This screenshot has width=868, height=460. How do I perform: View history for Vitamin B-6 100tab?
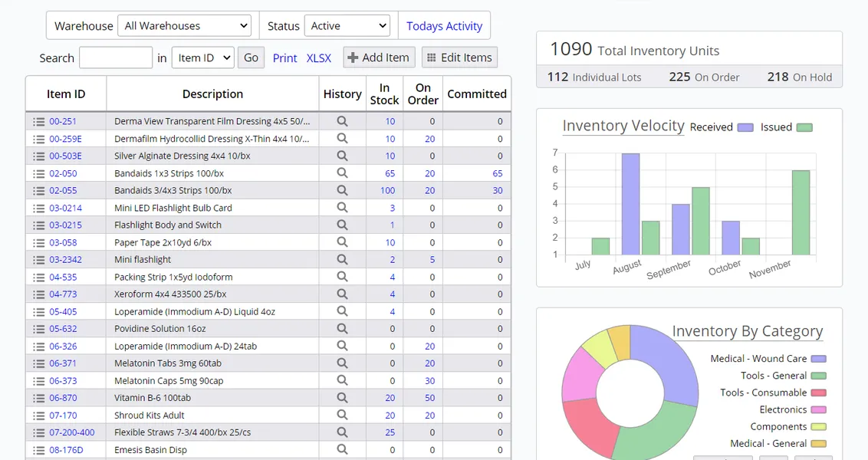click(342, 398)
